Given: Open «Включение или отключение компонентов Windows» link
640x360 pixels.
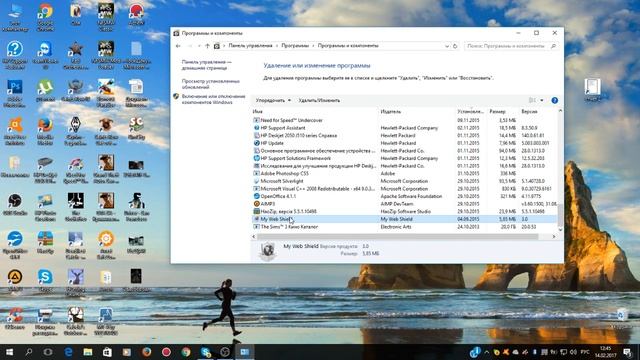Looking at the screenshot, I should [213, 99].
